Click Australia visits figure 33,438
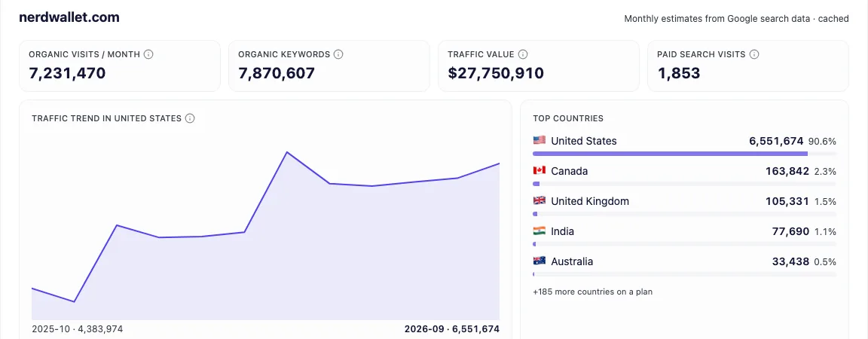The width and height of the screenshot is (868, 339). [x=790, y=261]
